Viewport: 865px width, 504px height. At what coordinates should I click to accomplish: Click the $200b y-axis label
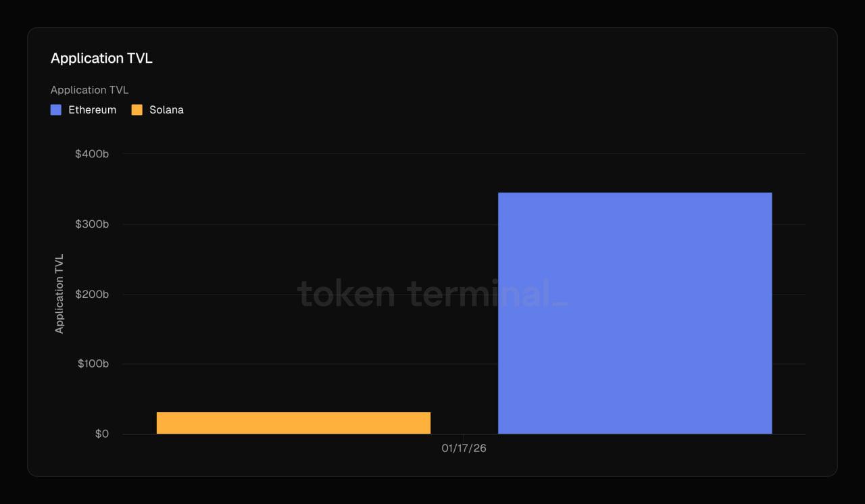click(92, 294)
